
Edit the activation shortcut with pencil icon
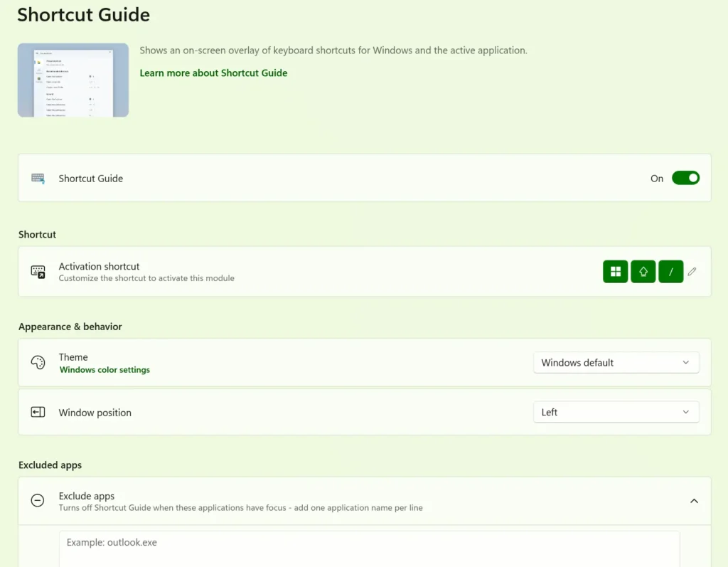pyautogui.click(x=692, y=272)
